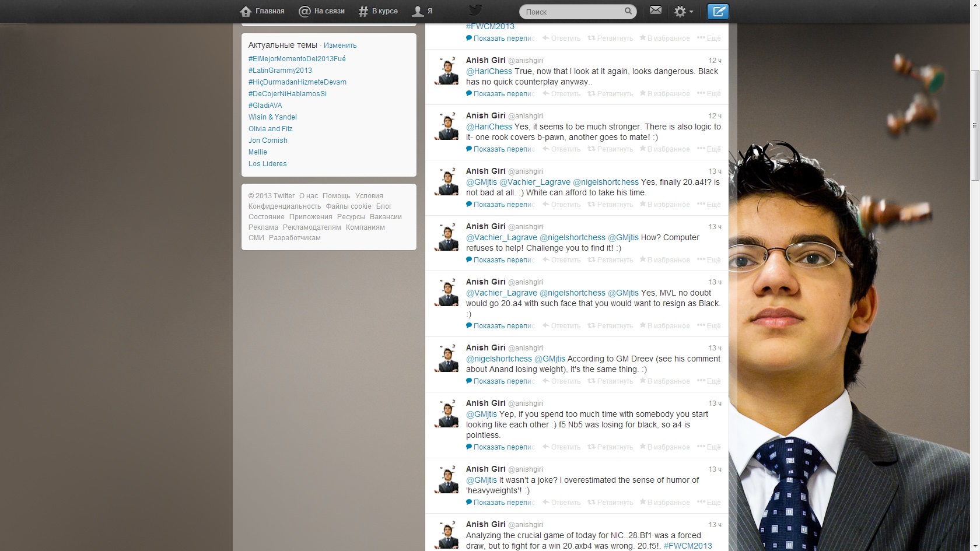Click the search magnifier icon
Viewport: 980px width, 551px height.
tap(628, 11)
